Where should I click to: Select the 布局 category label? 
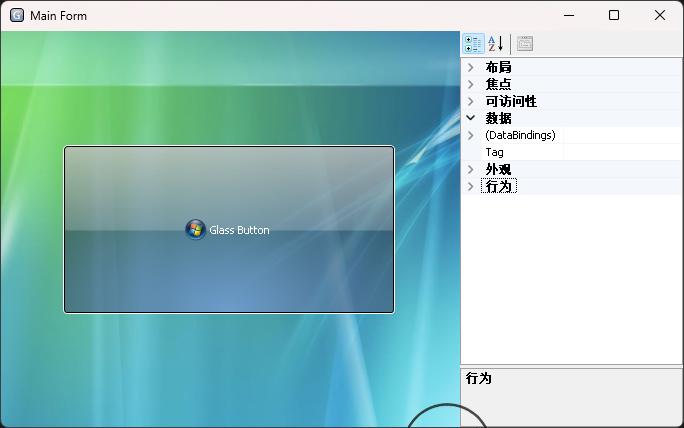pyautogui.click(x=498, y=67)
